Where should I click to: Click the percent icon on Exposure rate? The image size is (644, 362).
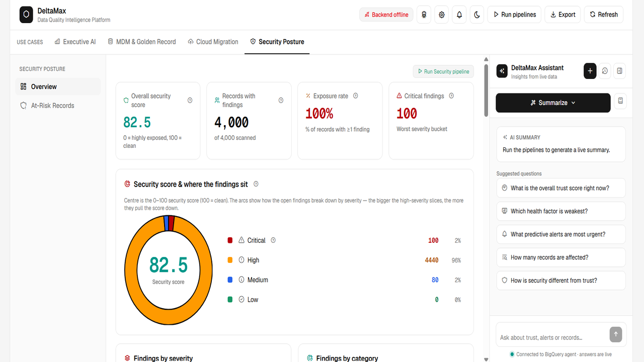(308, 96)
